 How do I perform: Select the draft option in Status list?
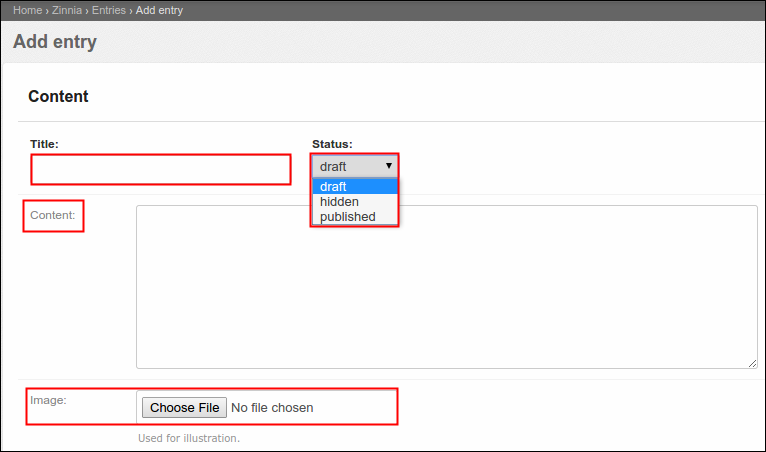pyautogui.click(x=355, y=187)
